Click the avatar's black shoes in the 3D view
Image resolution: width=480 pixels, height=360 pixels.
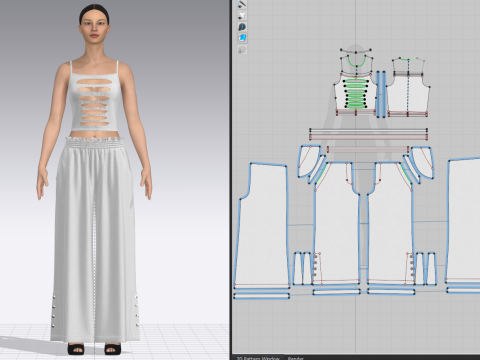(94, 349)
